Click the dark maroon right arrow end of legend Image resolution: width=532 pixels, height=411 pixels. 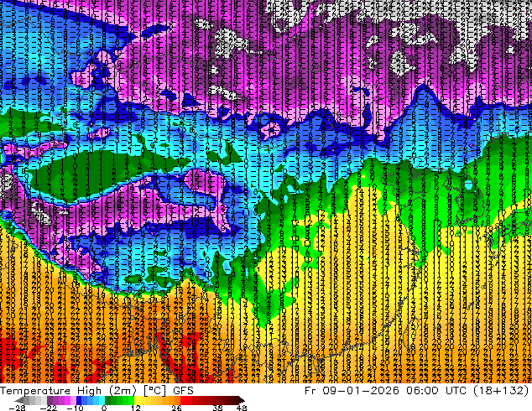coord(241,400)
